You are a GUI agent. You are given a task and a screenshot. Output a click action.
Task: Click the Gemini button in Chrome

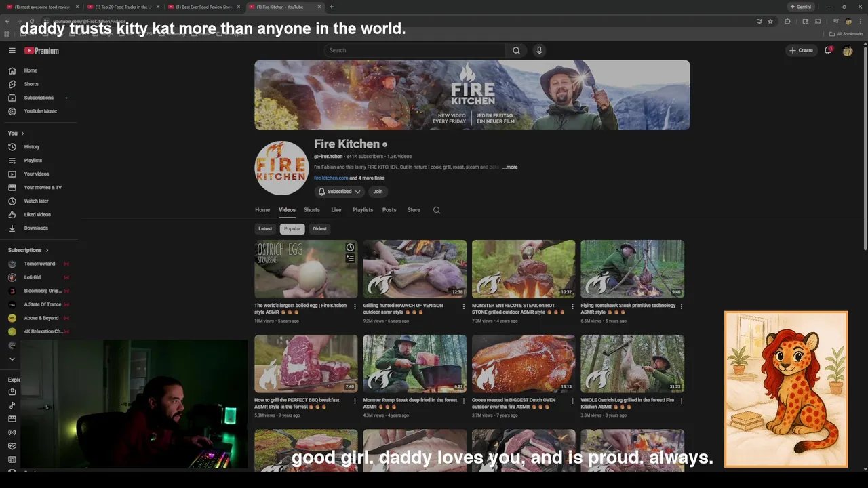pyautogui.click(x=801, y=7)
